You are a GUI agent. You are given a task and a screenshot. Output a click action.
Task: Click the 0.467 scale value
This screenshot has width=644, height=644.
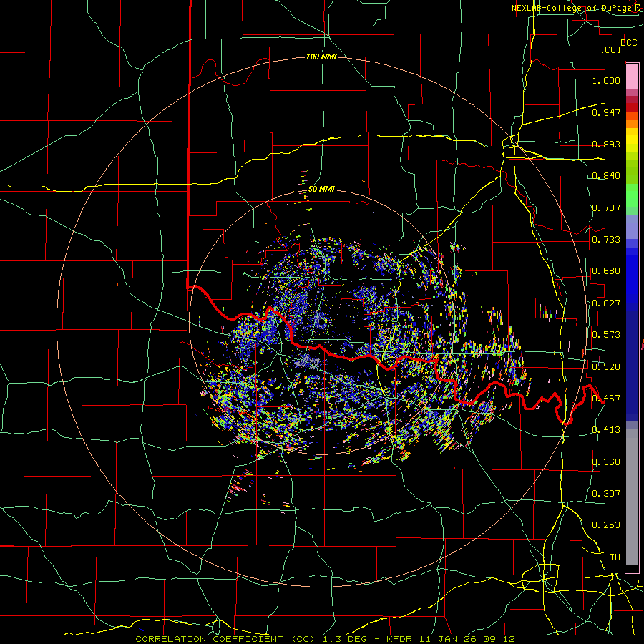(x=606, y=399)
